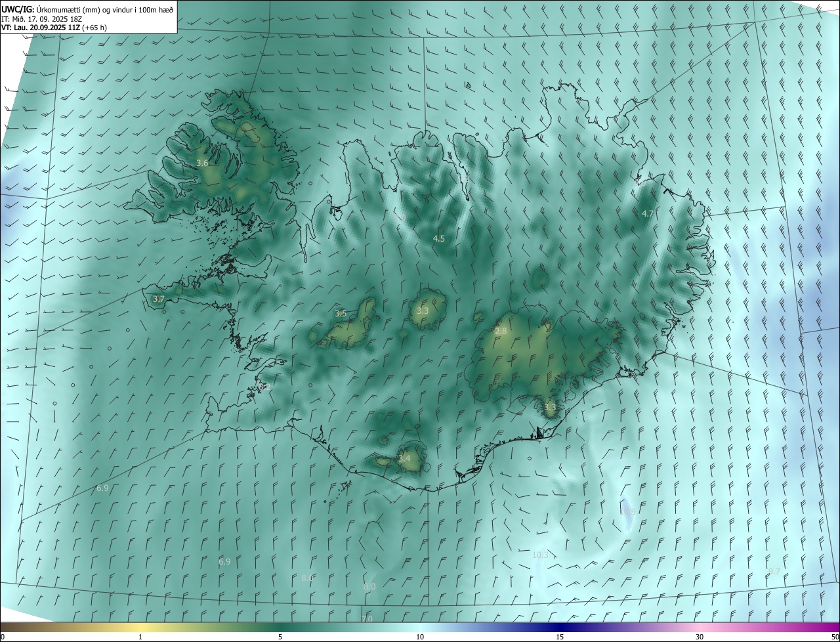
Task: Click the 2.8 value label on the large glacier
Action: [501, 332]
